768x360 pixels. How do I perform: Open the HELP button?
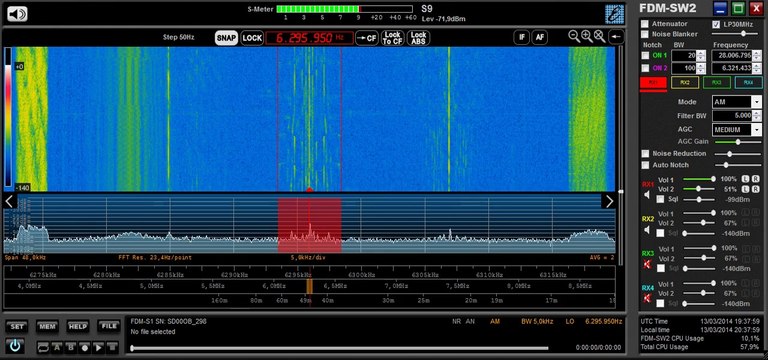pyautogui.click(x=77, y=326)
